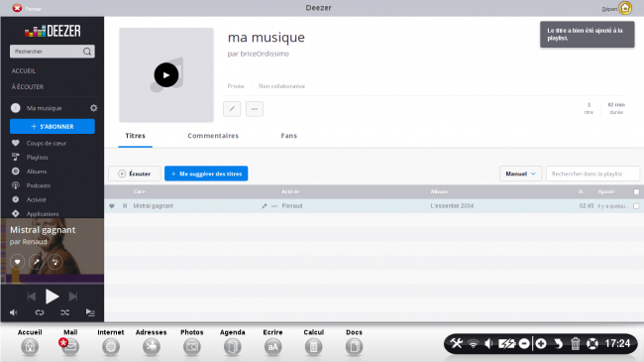
Task: Open Coups de cœur heart icon
Action: [16, 143]
